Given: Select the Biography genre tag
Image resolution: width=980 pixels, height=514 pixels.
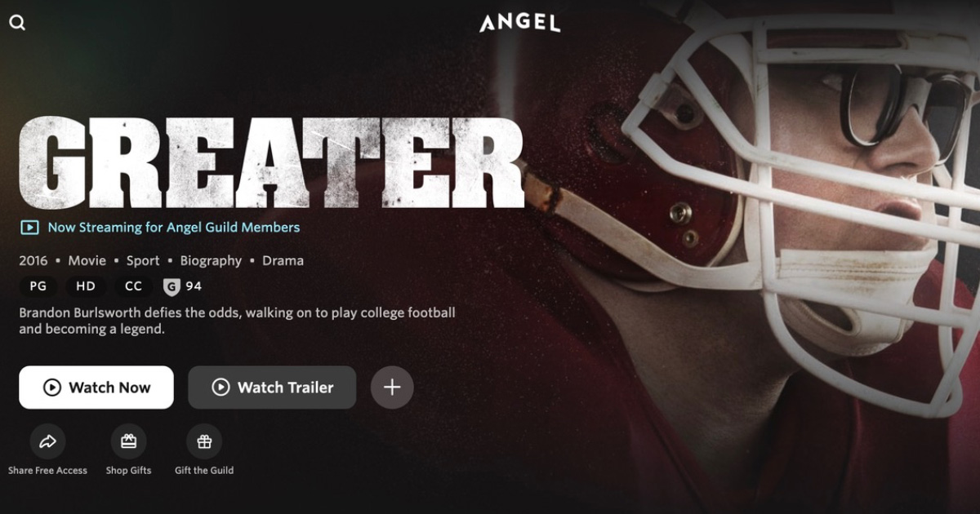Looking at the screenshot, I should point(211,261).
